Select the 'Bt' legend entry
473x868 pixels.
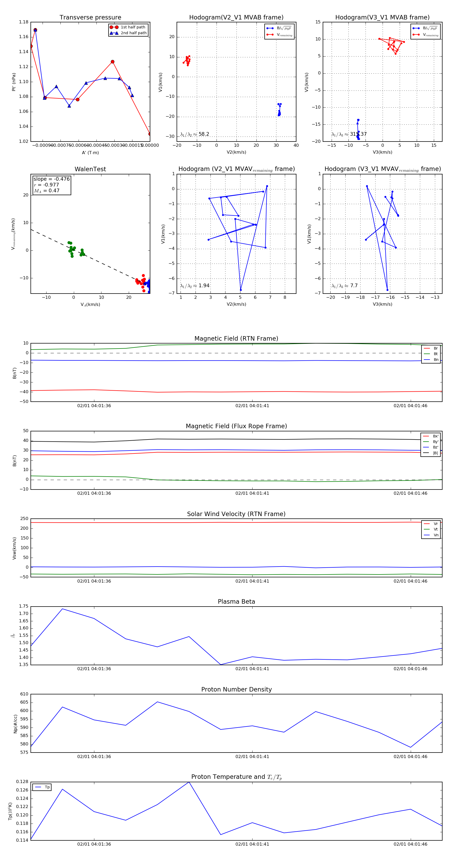click(431, 354)
